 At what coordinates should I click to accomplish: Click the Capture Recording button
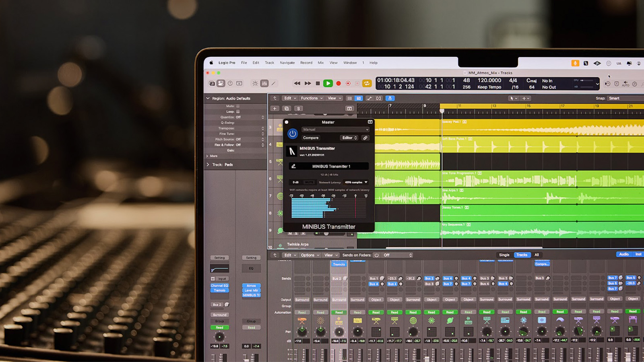tap(348, 83)
